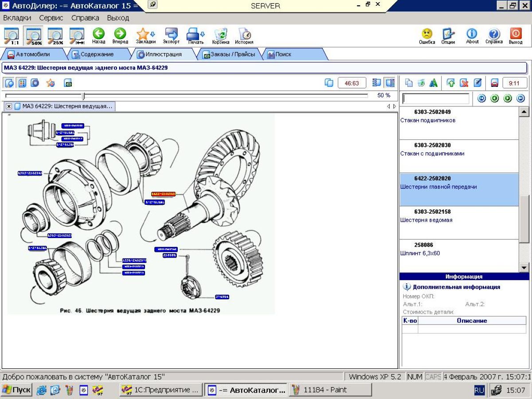Switch to the Содержание tab
The width and height of the screenshot is (532, 399).
pos(97,54)
